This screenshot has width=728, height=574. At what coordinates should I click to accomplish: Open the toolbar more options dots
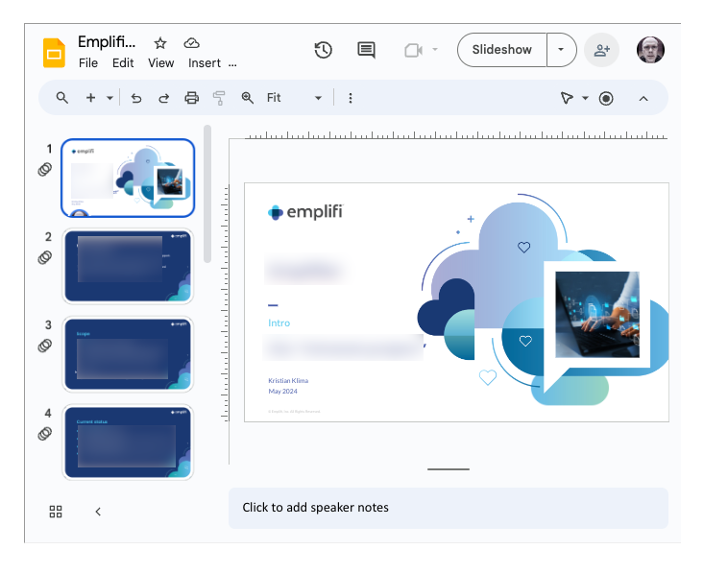point(351,98)
